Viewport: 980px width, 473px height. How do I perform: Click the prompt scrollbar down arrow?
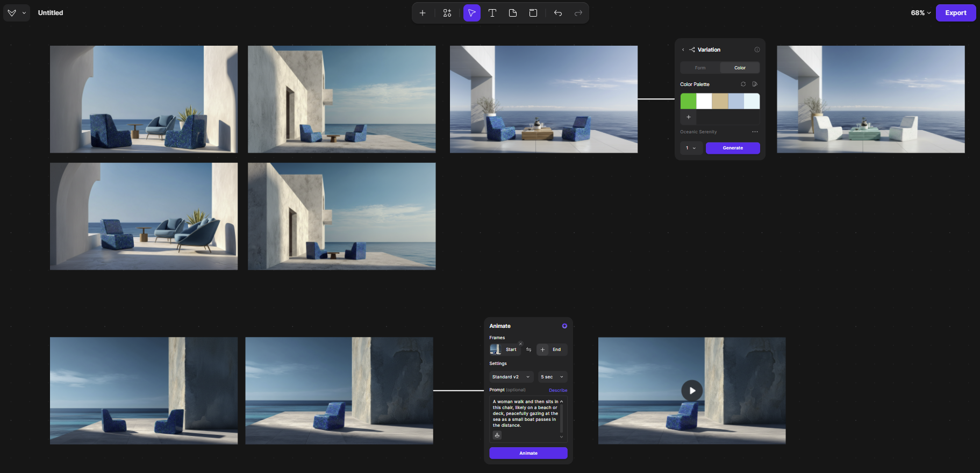(x=561, y=437)
